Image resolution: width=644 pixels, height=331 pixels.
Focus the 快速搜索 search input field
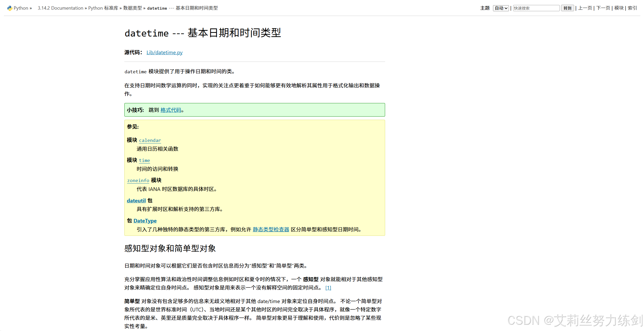(536, 8)
